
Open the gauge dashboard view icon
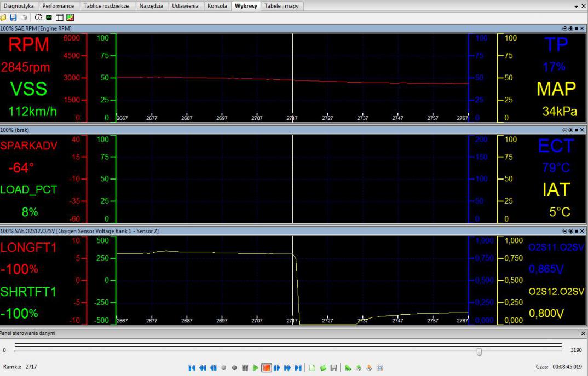[39, 17]
